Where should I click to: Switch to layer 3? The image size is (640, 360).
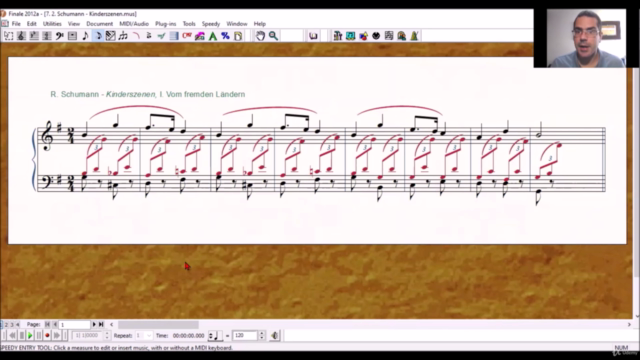click(x=12, y=324)
